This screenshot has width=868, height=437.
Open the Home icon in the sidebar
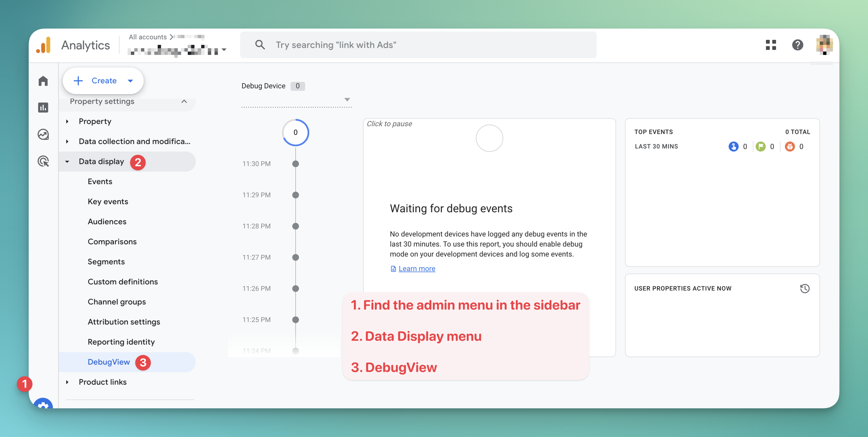point(43,81)
